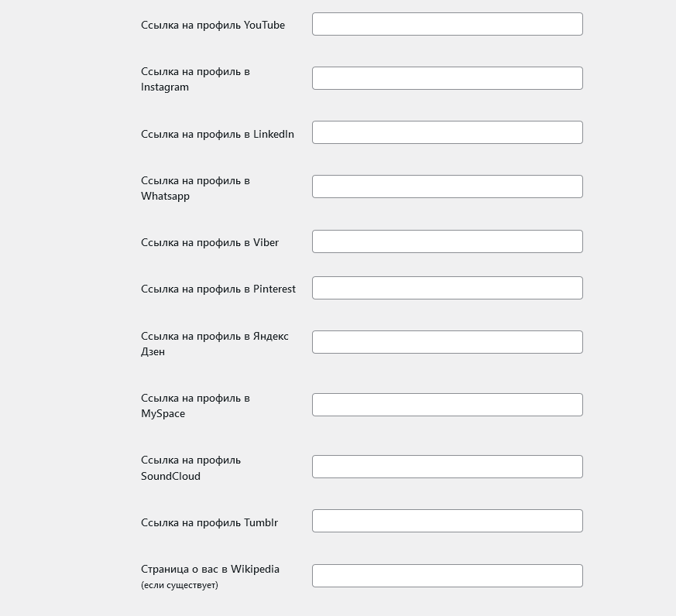This screenshot has height=616, width=676.
Task: Click the YouTube profile link input field
Action: pyautogui.click(x=448, y=24)
